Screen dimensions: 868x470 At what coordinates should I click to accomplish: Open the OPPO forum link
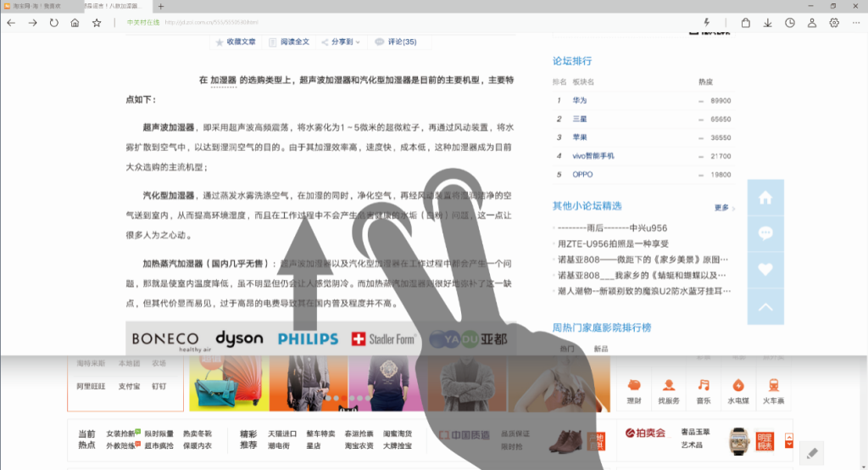582,174
